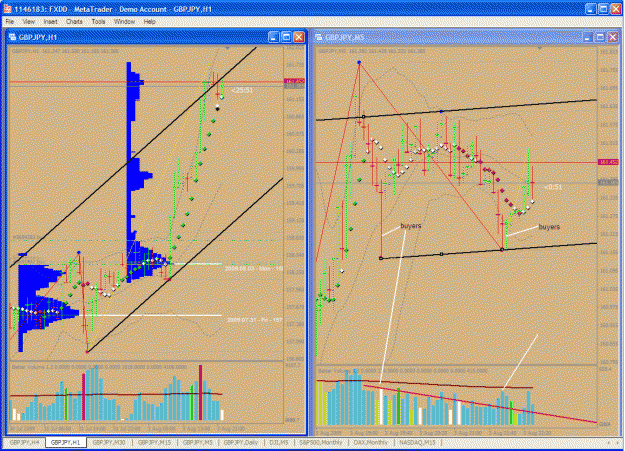Switch to the GBPJPY,H4 chart tab
The image size is (625, 451).
point(24,442)
